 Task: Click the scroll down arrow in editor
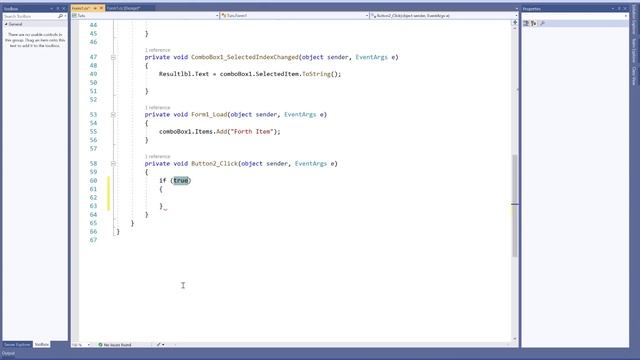[x=515, y=339]
